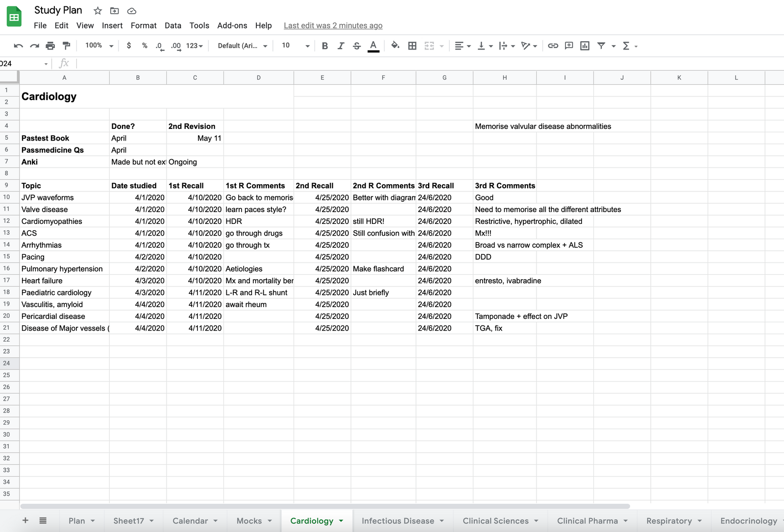Insert a chart from the toolbar
Viewport: 784px width, 532px height.
pos(584,46)
